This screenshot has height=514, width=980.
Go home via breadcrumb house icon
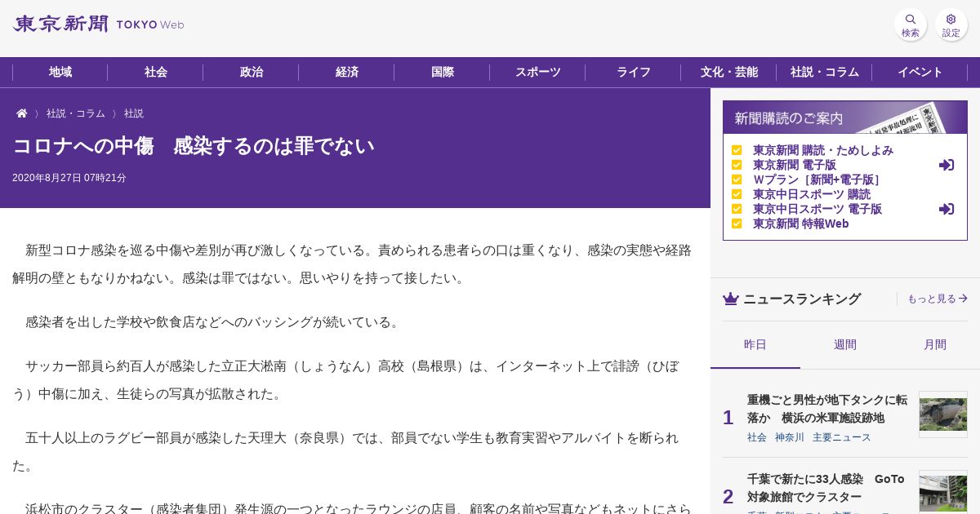tap(22, 113)
